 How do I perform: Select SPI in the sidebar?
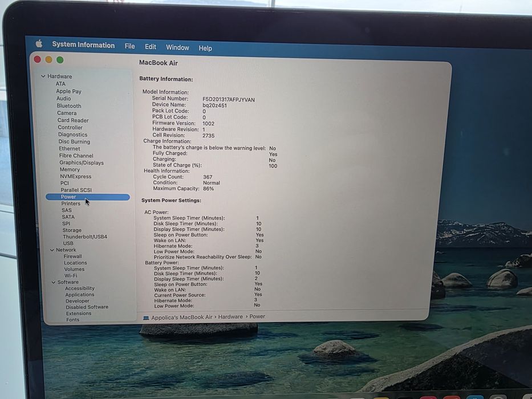click(66, 223)
